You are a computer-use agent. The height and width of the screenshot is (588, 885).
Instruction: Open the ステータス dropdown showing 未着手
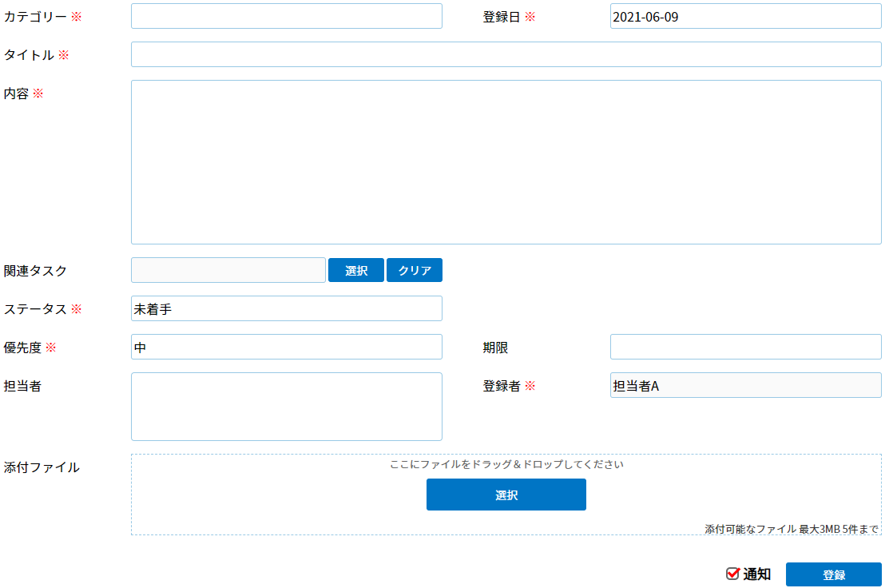286,308
